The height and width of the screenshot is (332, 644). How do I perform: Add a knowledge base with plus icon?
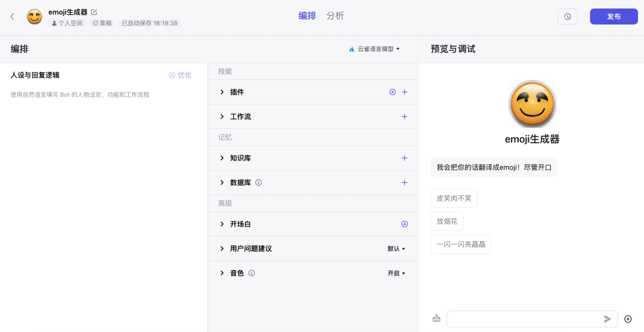click(404, 158)
